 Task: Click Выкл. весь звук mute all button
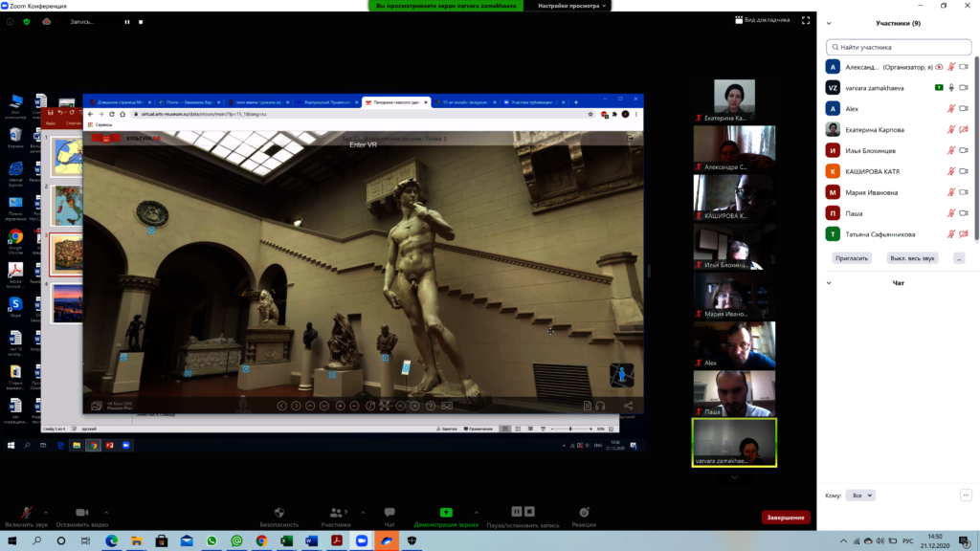click(912, 258)
